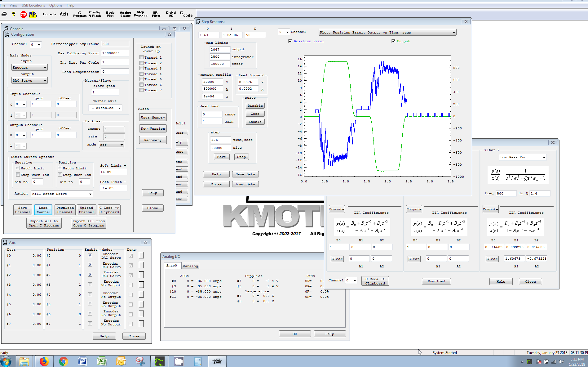The width and height of the screenshot is (588, 367).
Task: Open C Program from the toolbar
Action: point(80,14)
